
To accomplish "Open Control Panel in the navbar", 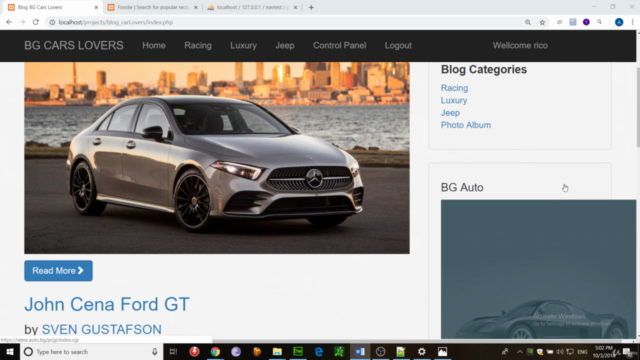I will pyautogui.click(x=340, y=45).
